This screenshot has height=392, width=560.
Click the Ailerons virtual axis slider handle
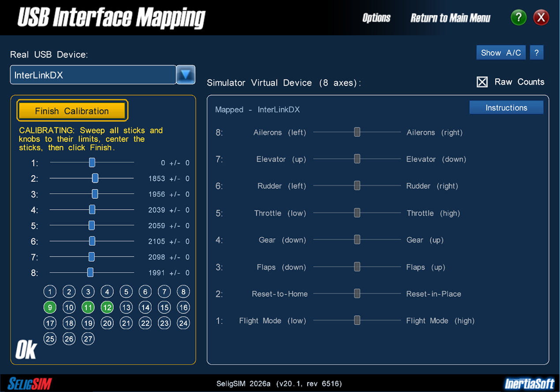357,132
